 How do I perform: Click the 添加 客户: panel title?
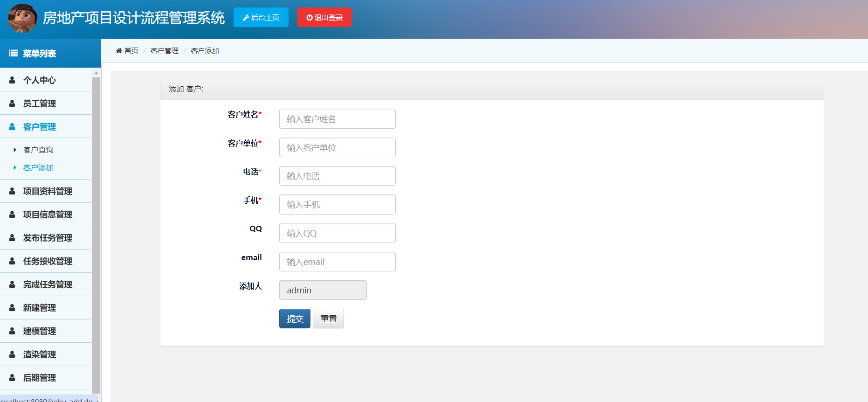click(186, 89)
